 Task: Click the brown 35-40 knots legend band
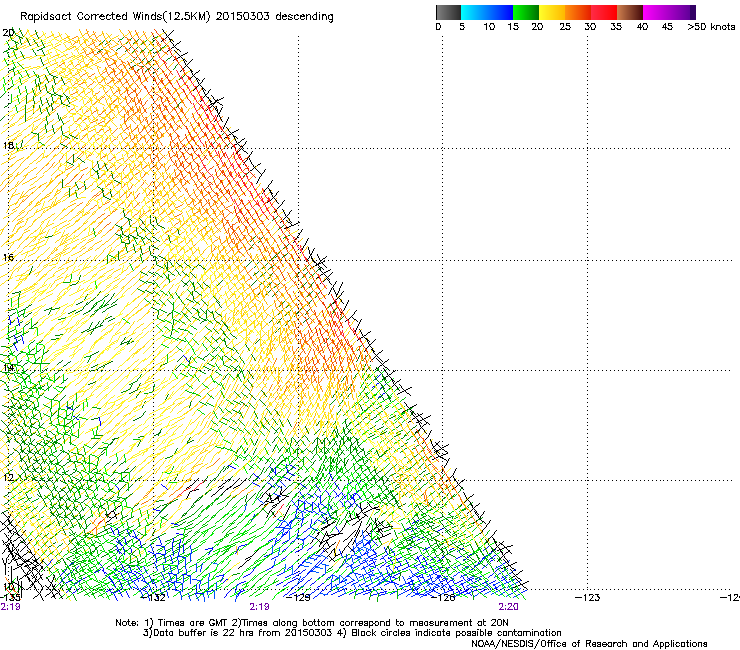click(x=630, y=12)
